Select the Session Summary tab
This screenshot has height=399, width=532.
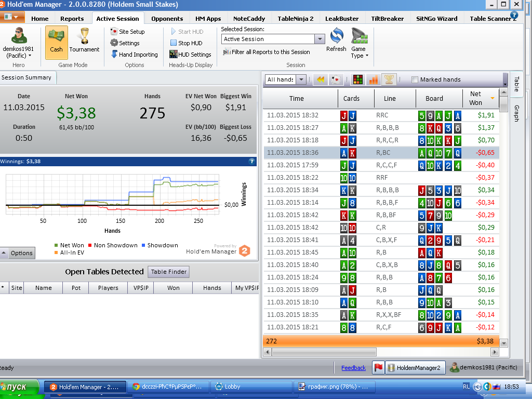point(26,77)
